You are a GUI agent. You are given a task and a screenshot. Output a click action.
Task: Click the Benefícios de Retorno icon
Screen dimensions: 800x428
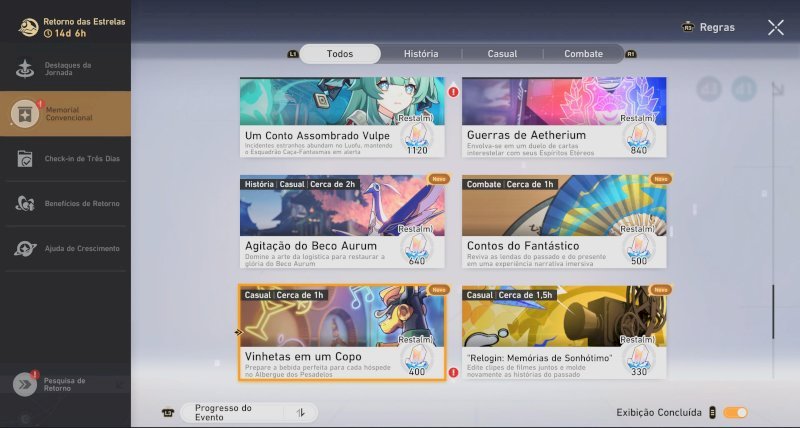click(24, 204)
